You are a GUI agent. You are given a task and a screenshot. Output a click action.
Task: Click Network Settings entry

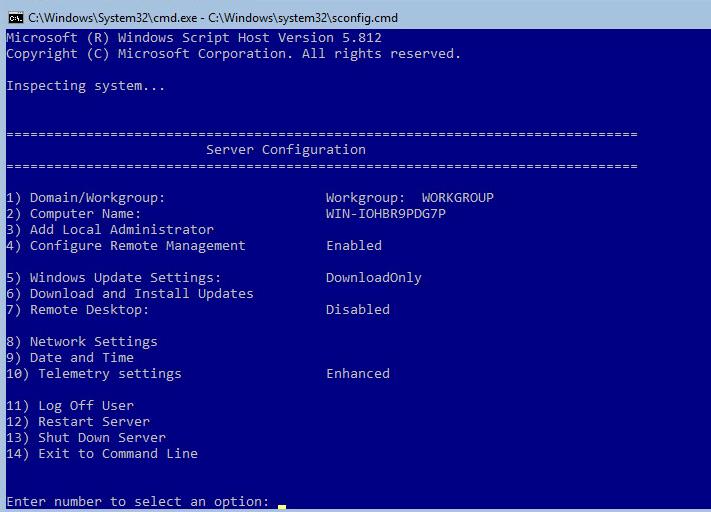[82, 341]
